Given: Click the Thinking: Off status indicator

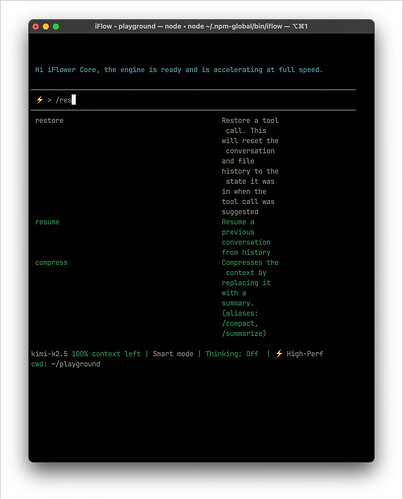Looking at the screenshot, I should point(232,354).
